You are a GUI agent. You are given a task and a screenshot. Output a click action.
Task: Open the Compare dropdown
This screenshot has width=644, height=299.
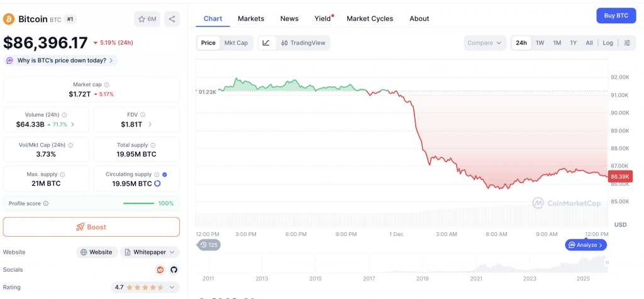(x=484, y=43)
